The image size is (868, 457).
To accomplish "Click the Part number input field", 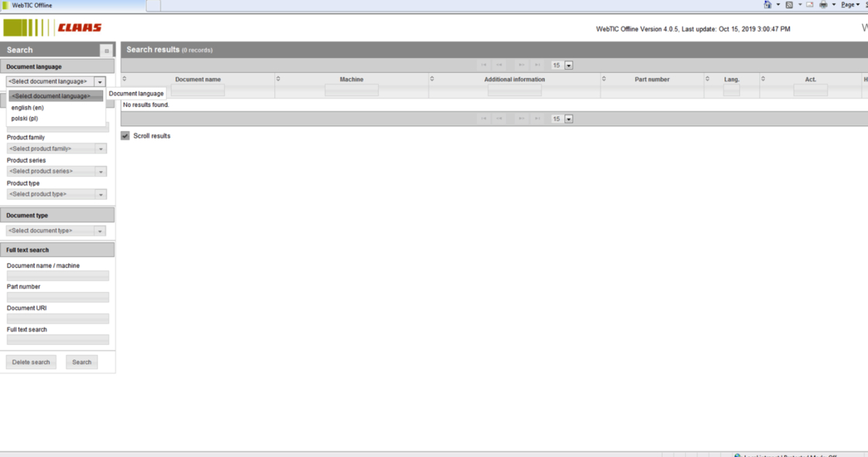I will pos(57,297).
